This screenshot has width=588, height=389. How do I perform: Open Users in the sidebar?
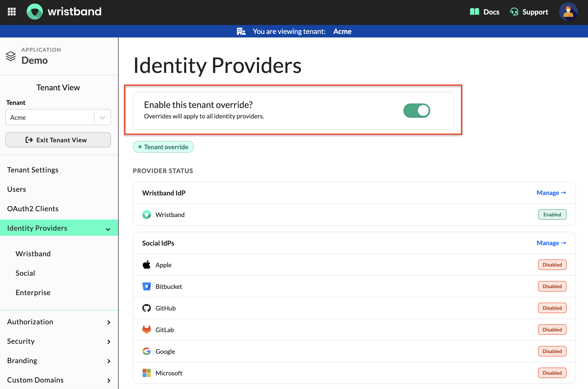(x=17, y=189)
